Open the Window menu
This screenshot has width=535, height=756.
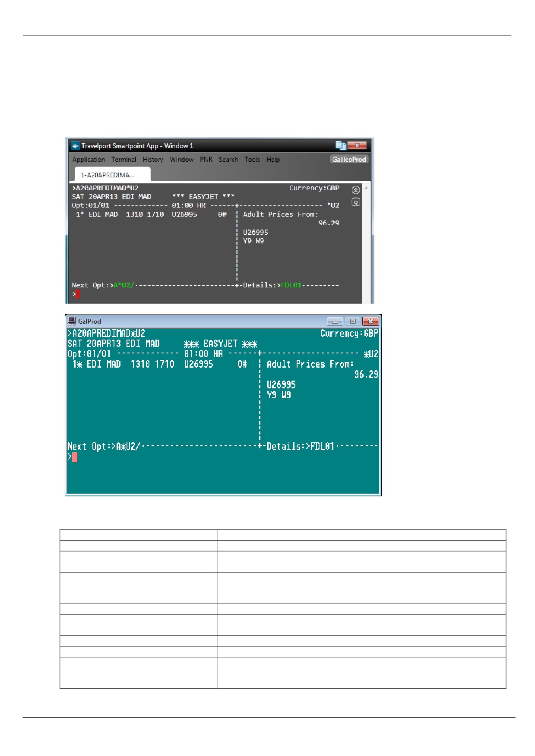point(181,159)
